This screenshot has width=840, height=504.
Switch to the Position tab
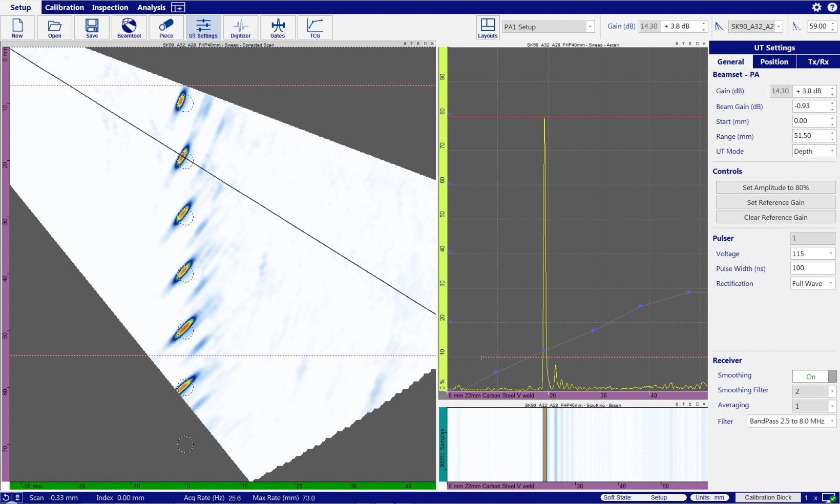(x=774, y=61)
